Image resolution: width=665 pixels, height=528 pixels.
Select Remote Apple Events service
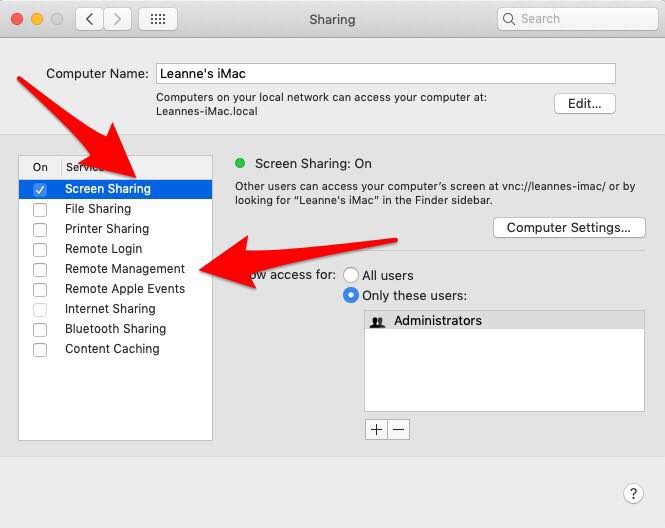(115, 289)
